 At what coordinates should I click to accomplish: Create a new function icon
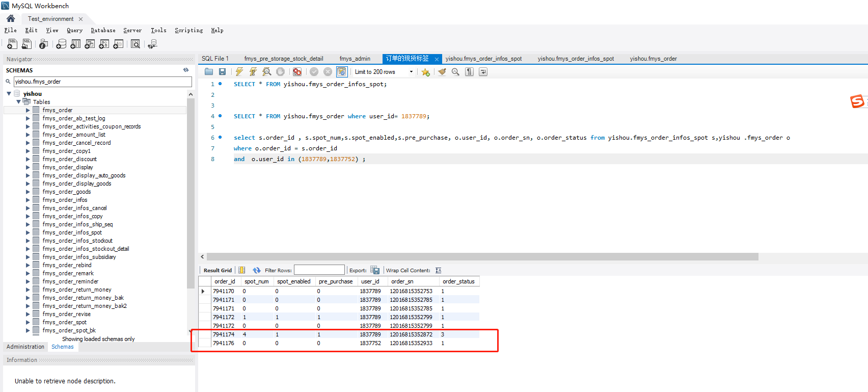pyautogui.click(x=118, y=44)
